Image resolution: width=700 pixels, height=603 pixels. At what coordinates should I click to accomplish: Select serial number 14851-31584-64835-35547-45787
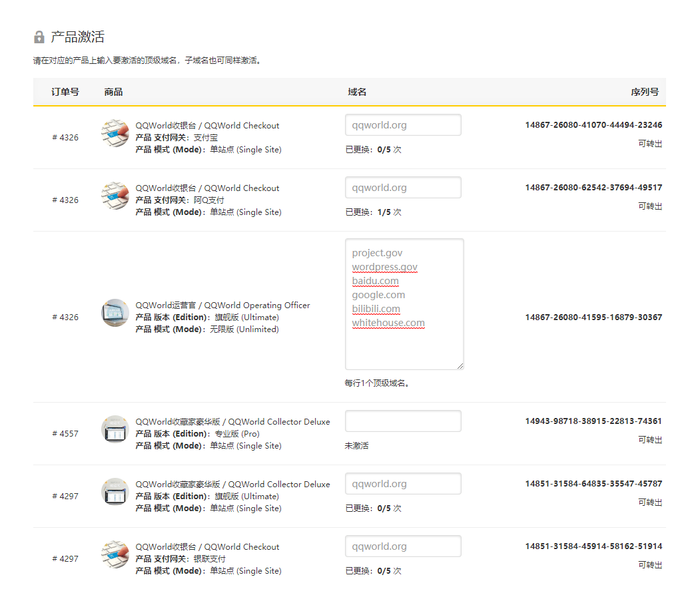click(x=593, y=483)
